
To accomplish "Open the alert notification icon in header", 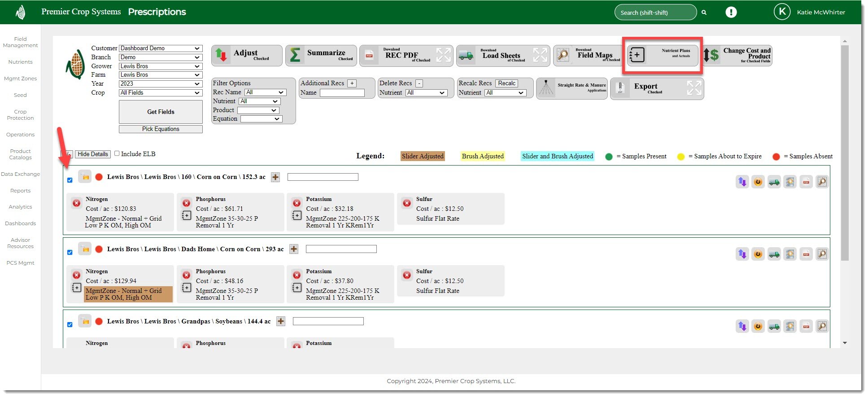I will point(731,13).
